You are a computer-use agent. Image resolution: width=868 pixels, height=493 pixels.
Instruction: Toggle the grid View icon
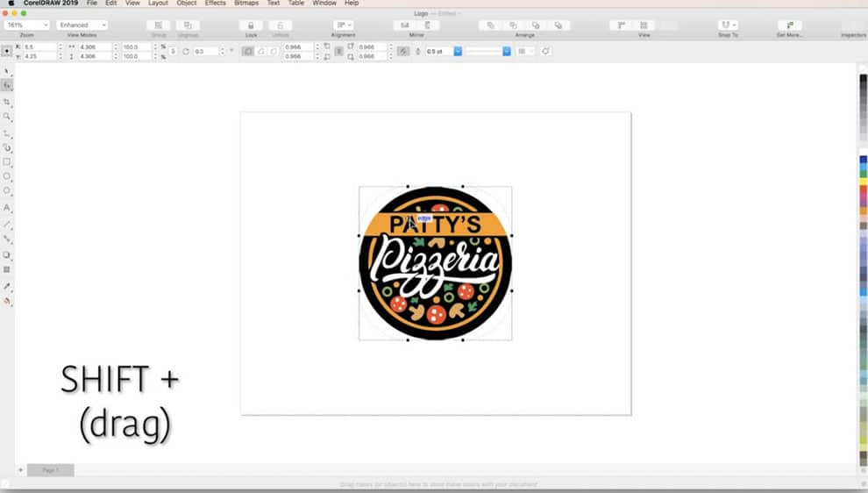[644, 25]
